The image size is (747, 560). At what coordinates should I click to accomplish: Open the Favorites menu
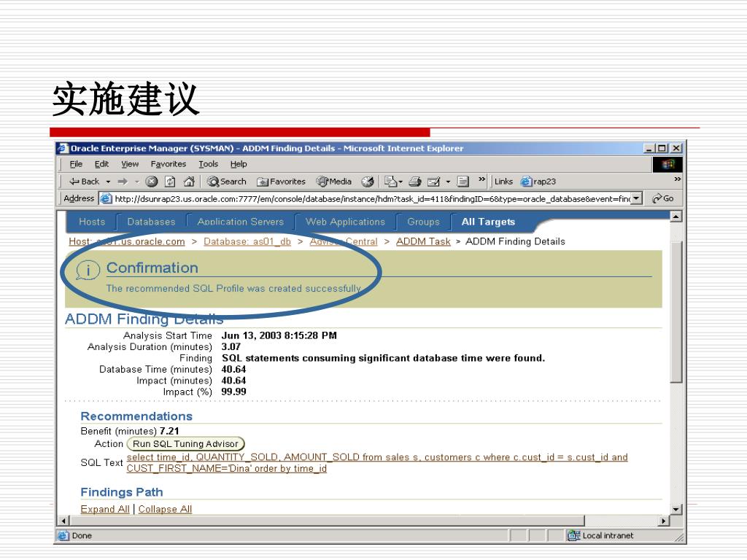tap(169, 164)
